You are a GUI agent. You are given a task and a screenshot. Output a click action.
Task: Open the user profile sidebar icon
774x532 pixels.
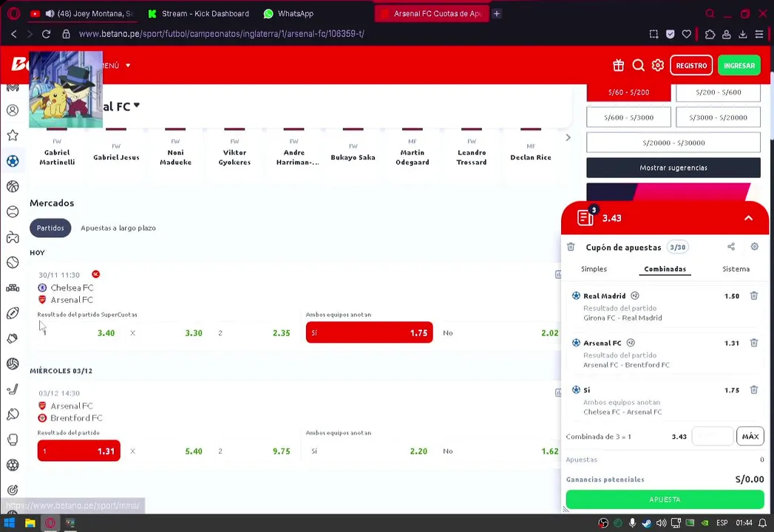pos(13,110)
